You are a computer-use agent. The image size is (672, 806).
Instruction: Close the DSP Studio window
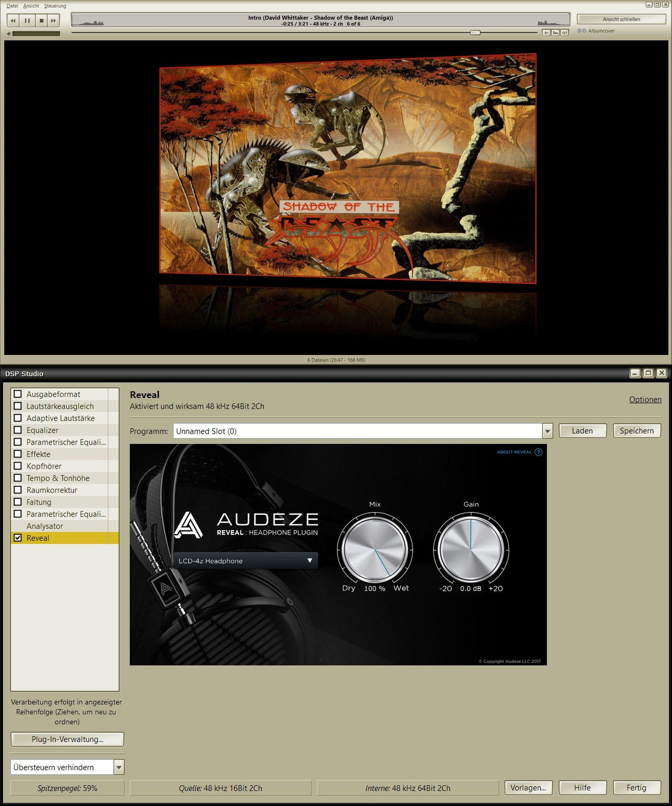[x=661, y=373]
